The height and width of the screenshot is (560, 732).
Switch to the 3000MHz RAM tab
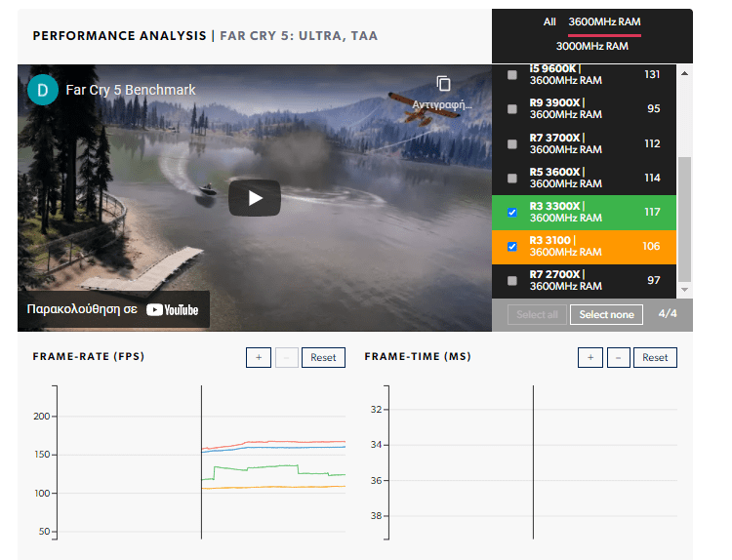pyautogui.click(x=592, y=46)
